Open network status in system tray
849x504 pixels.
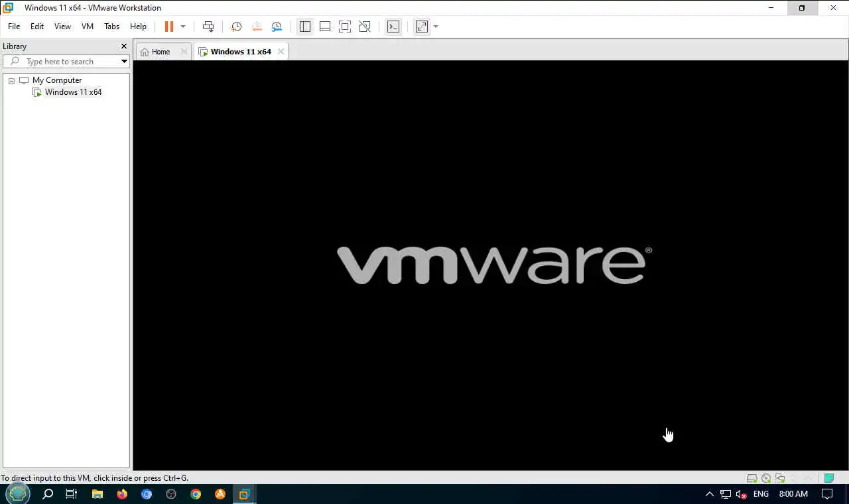(x=726, y=494)
